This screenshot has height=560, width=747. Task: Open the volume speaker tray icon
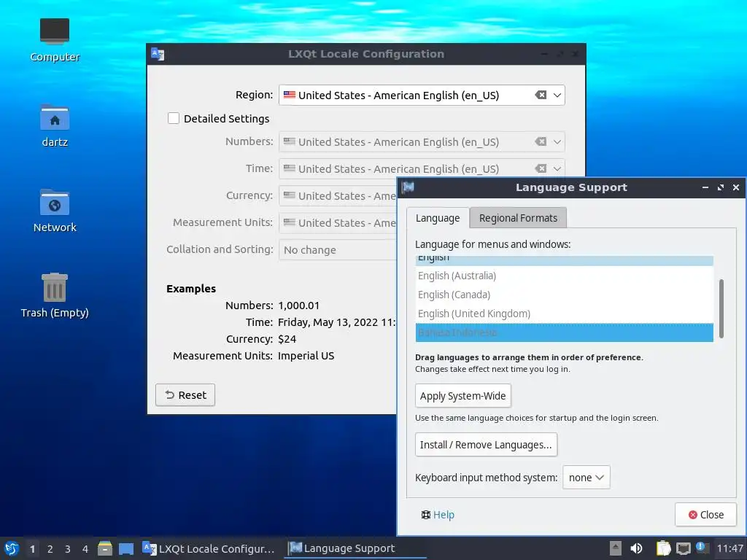tap(636, 548)
